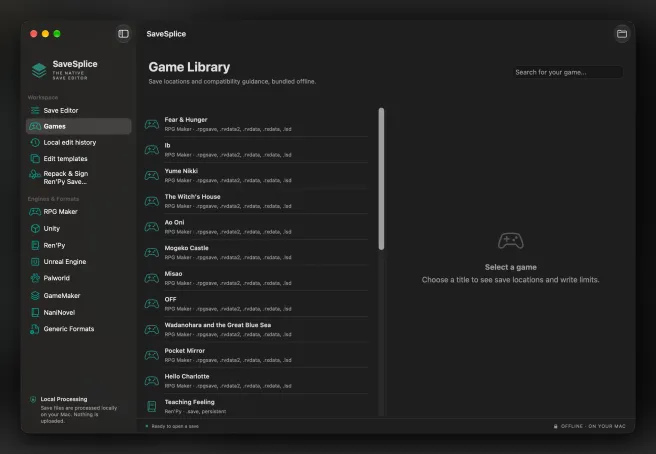Click the Select a game placeholder text
The image size is (656, 454).
point(511,267)
